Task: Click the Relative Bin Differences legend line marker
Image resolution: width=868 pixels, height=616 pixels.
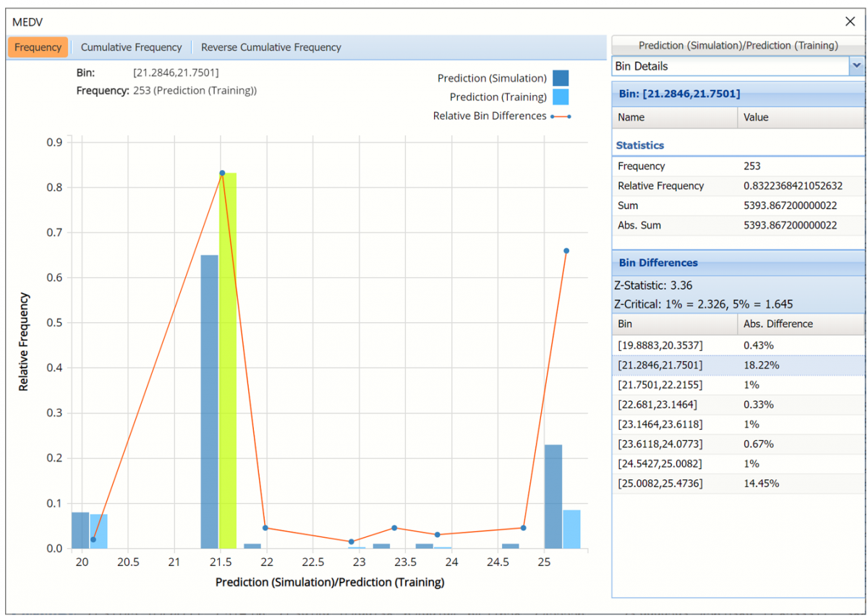Action: tap(561, 116)
